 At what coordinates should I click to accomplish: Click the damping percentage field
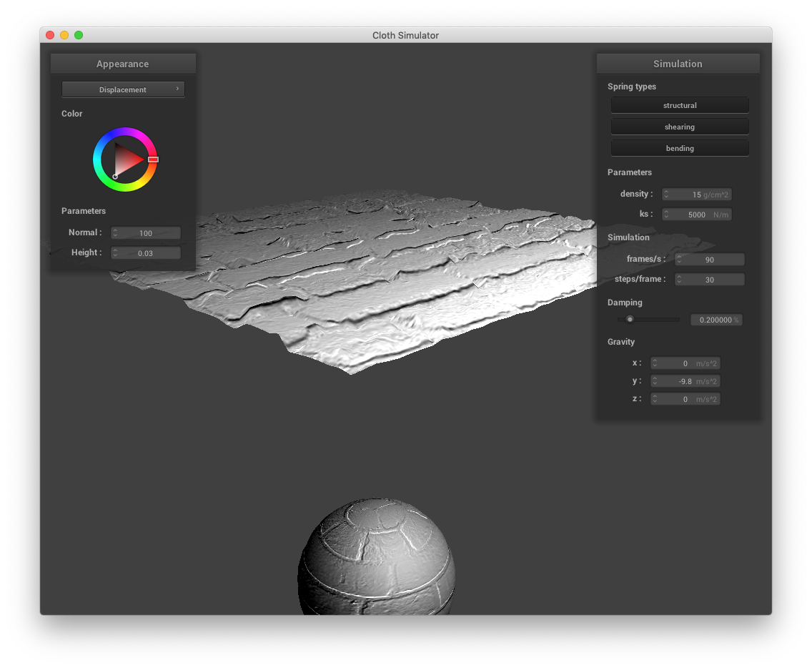click(x=717, y=320)
